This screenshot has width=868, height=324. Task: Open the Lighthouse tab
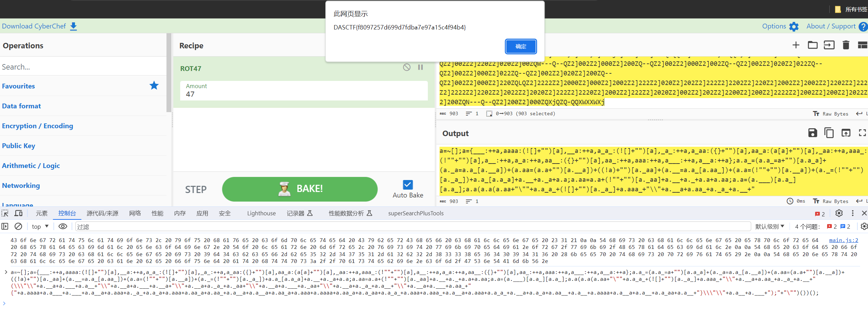[261, 213]
